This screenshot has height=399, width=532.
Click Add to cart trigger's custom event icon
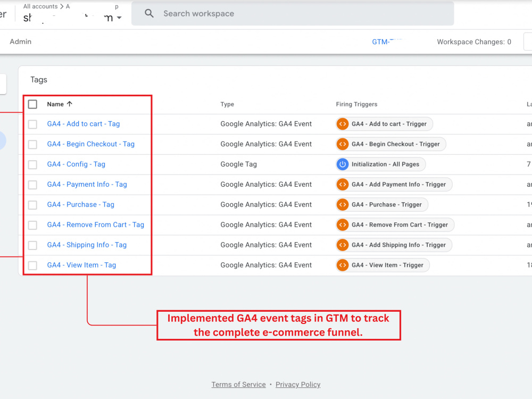click(x=343, y=124)
